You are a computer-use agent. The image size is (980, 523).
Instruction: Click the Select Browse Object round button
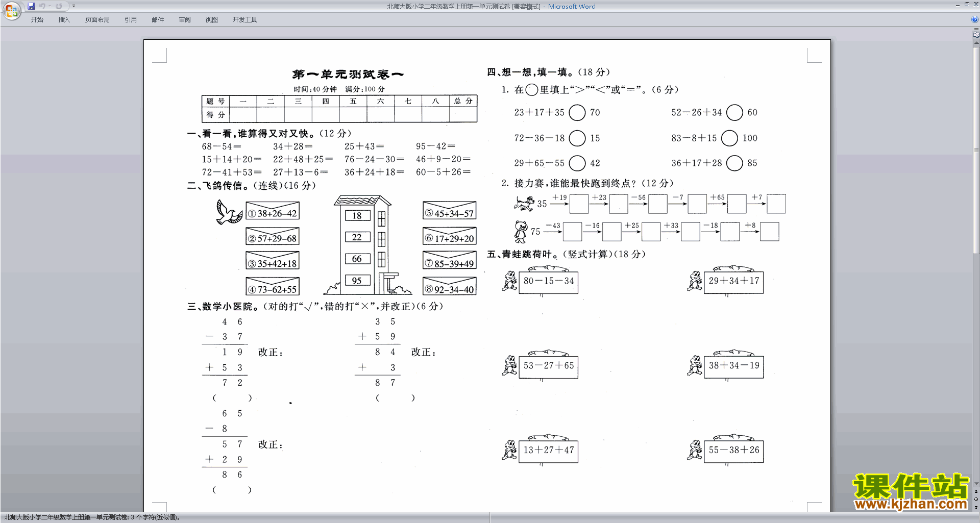(x=976, y=500)
